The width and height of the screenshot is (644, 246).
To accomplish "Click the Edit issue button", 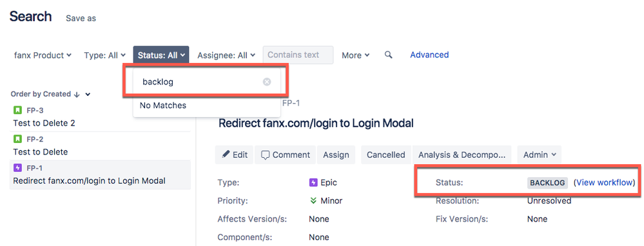I will [235, 155].
